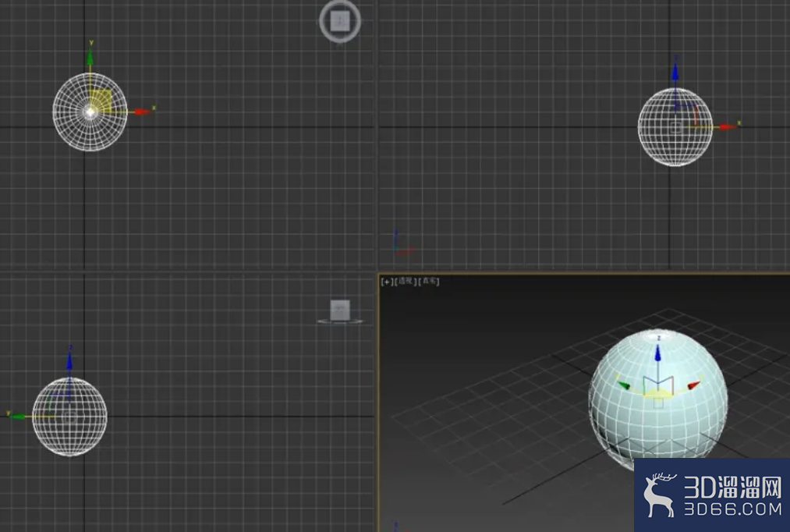Select the green Y axis arrow in the top-left viewport
The image size is (790, 532).
tap(90, 56)
